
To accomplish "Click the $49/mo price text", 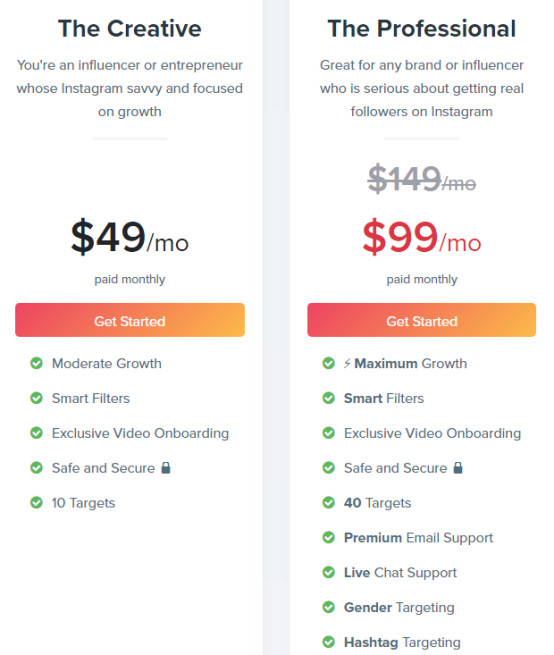I will (130, 237).
